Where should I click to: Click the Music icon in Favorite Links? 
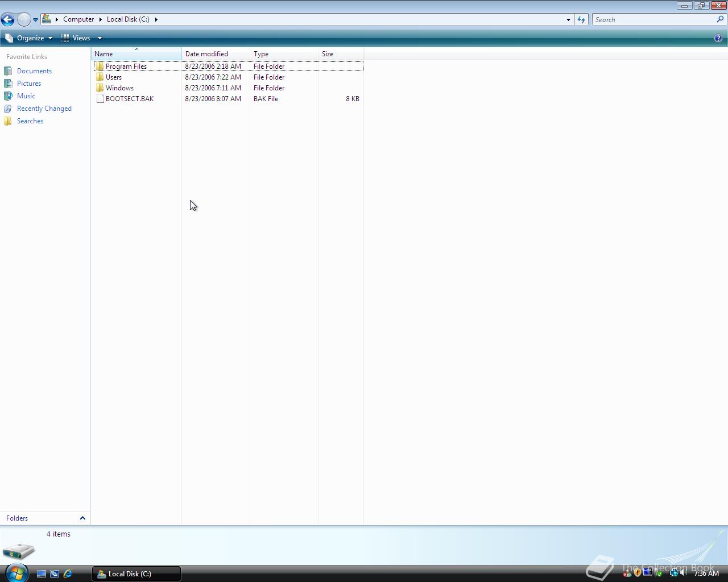click(x=8, y=96)
